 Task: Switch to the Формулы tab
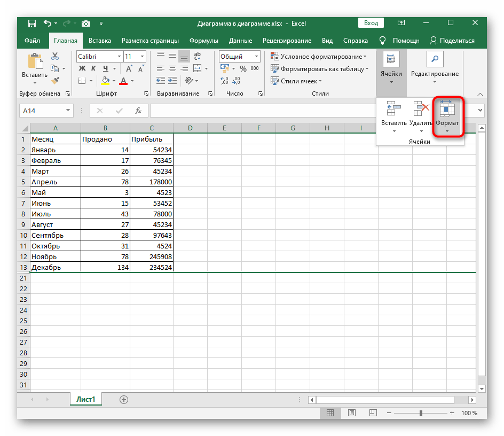coord(203,41)
